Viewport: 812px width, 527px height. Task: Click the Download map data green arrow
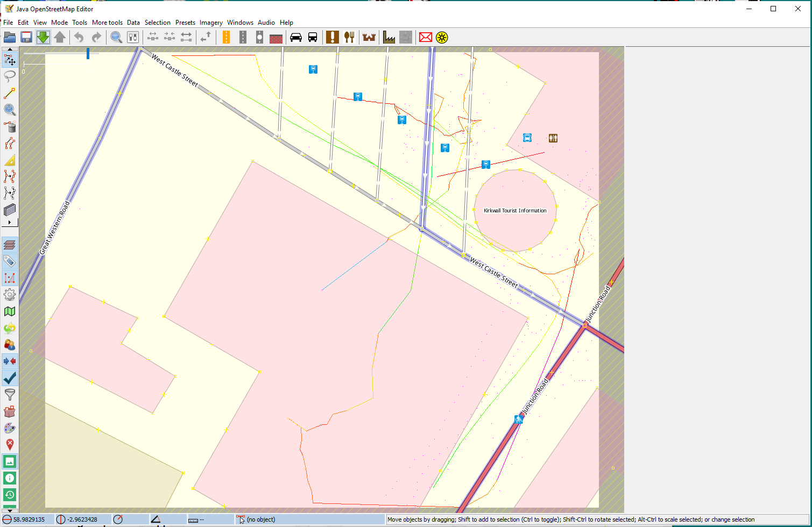43,37
